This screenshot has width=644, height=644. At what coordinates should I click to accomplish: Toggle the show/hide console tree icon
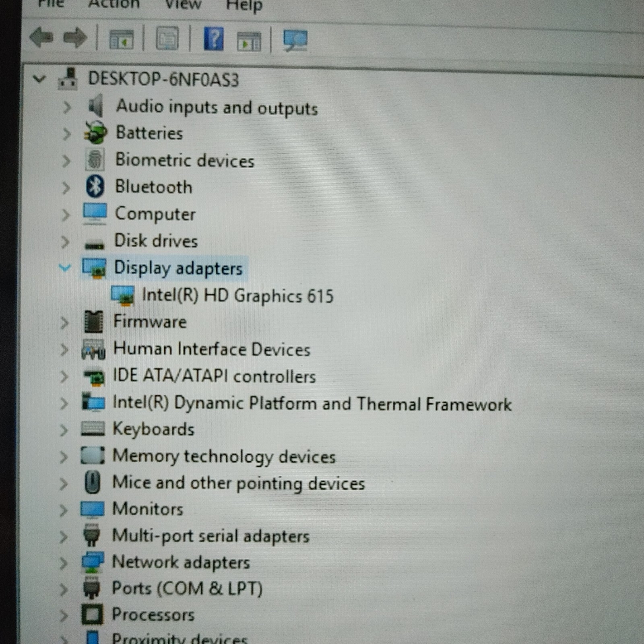[121, 39]
